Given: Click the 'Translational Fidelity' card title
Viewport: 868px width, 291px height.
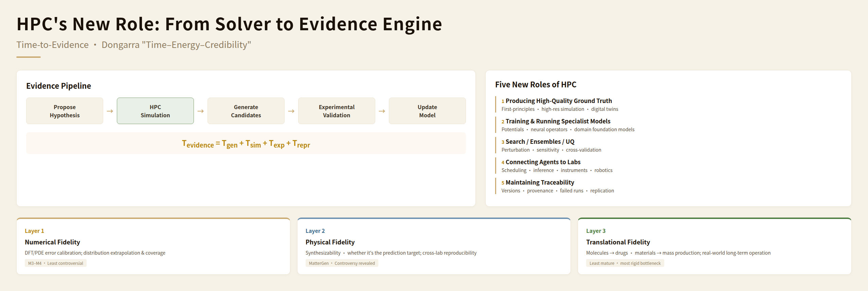Looking at the screenshot, I should coord(618,242).
